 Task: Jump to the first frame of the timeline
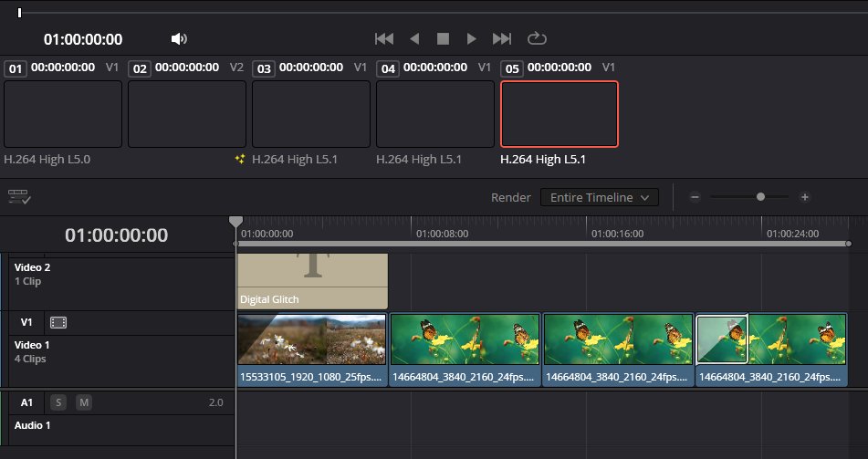(384, 38)
